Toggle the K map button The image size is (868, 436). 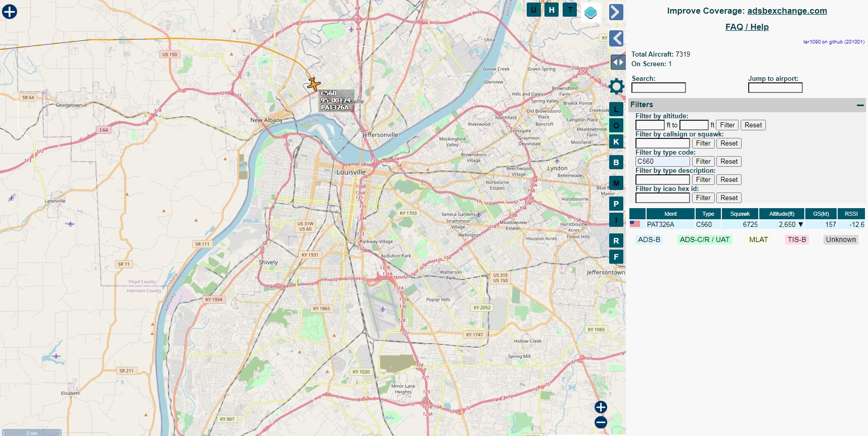[616, 141]
